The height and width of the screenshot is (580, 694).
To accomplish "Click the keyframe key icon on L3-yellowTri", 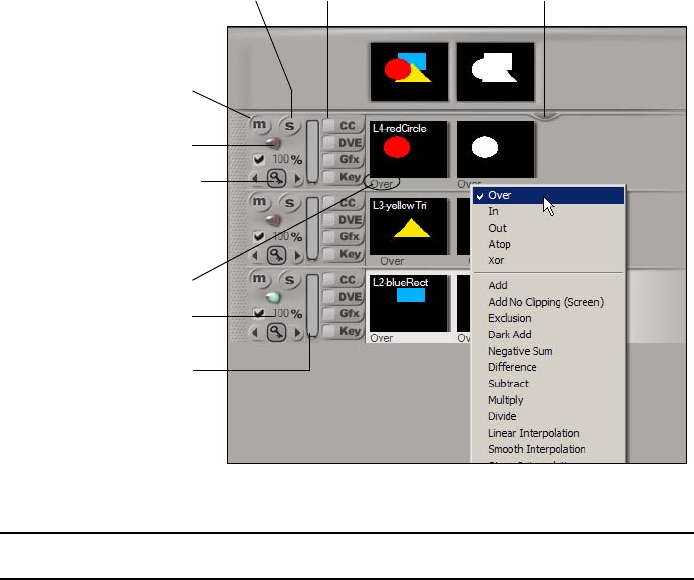I will click(x=277, y=255).
